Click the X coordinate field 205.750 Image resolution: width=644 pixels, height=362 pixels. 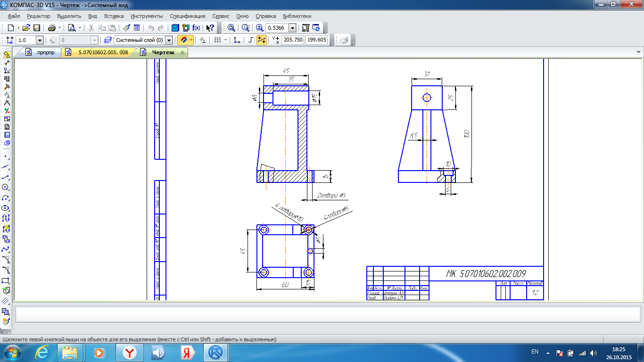(292, 41)
